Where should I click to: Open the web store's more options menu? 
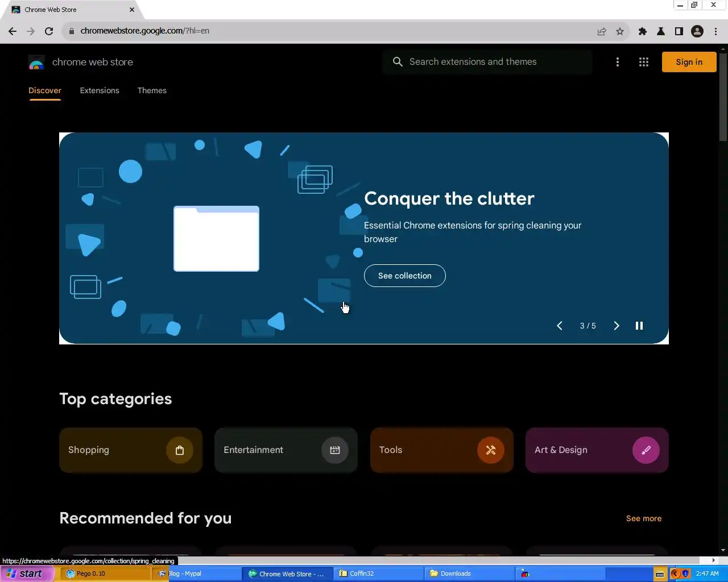(618, 62)
